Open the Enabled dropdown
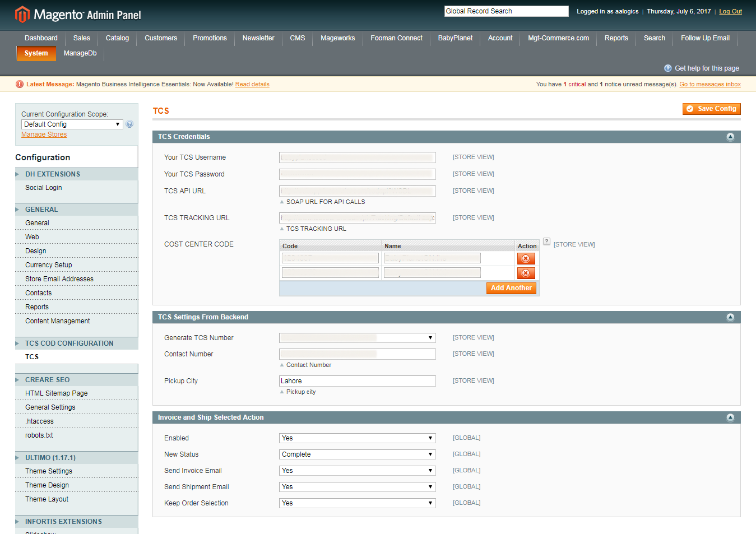Screen dimensions: 756x534 358,438
